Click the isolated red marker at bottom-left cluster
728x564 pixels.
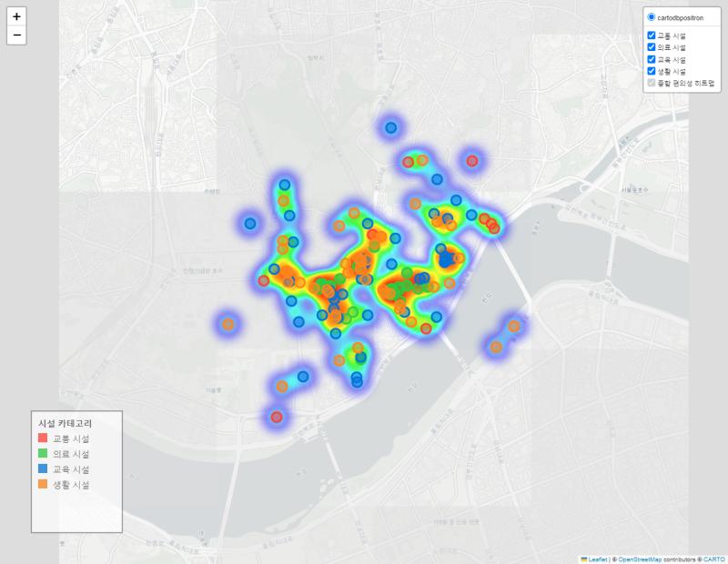point(277,417)
